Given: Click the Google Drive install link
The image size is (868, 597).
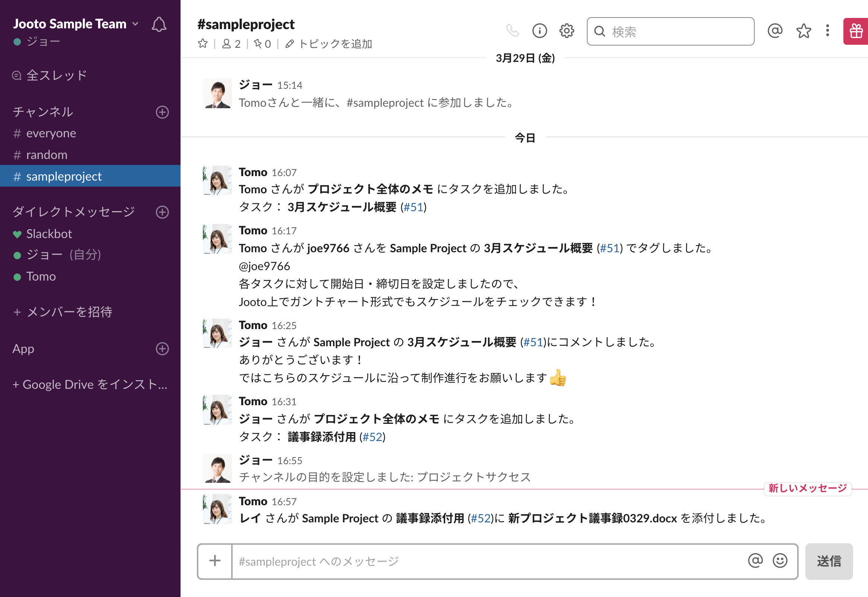Looking at the screenshot, I should click(90, 385).
